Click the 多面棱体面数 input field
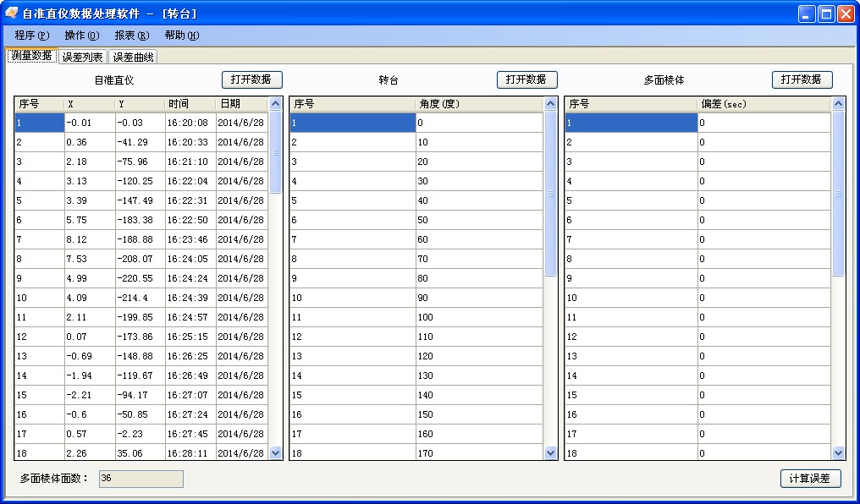Screen dimensions: 860x504 [141, 479]
